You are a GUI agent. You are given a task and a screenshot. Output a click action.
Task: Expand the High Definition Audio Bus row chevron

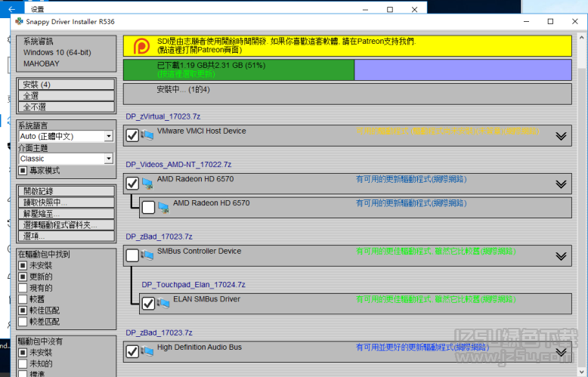click(x=561, y=352)
